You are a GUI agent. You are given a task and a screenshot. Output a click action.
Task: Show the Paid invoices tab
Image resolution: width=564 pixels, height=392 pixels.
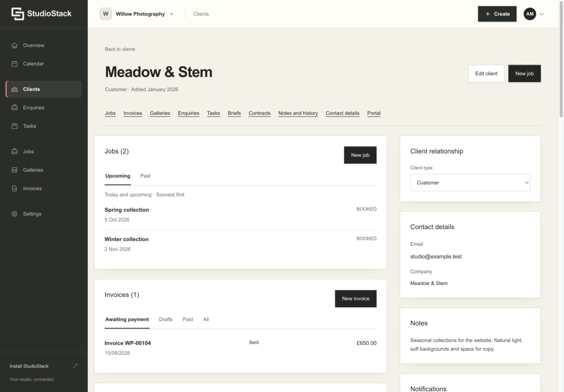pyautogui.click(x=188, y=319)
